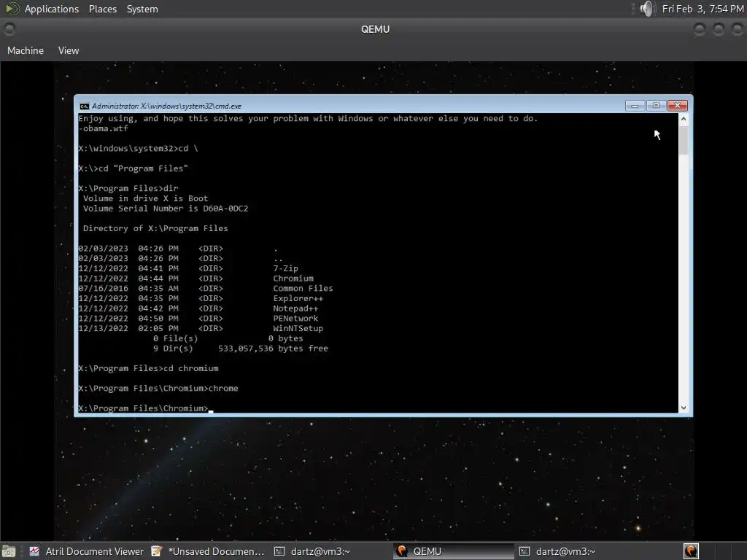Click 'Directory of X:\Program Files' line
This screenshot has height=560, width=747.
[155, 228]
